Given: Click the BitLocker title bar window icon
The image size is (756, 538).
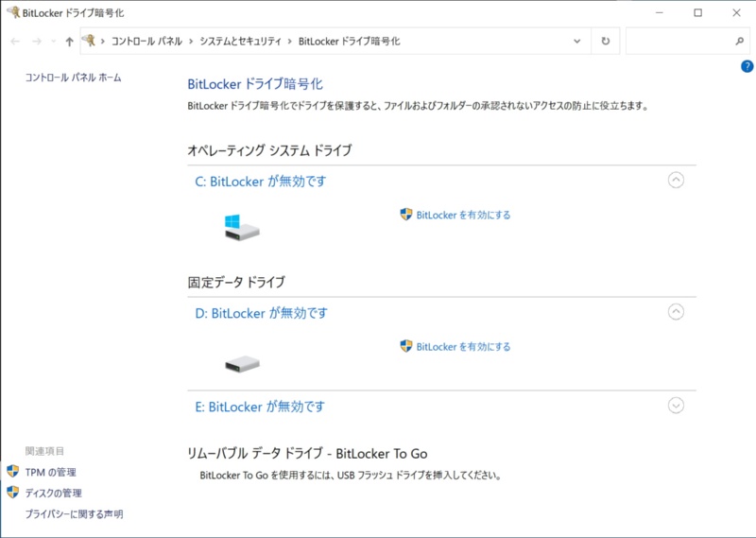Looking at the screenshot, I should coord(13,12).
